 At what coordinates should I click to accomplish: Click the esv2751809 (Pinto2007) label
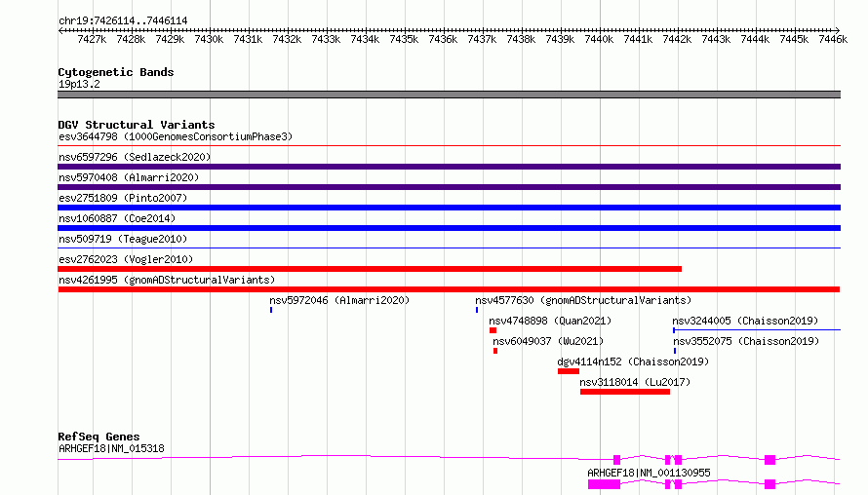pos(123,198)
